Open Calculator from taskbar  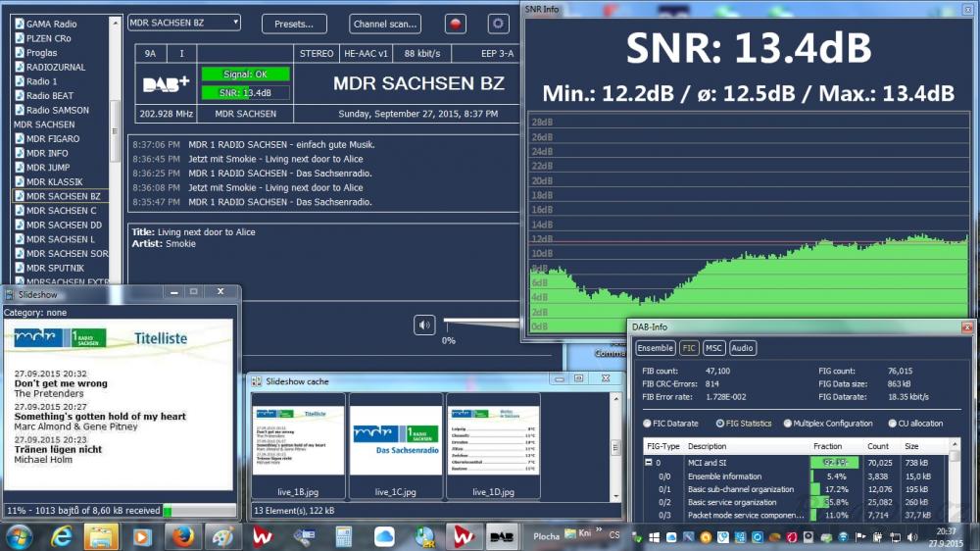[344, 537]
